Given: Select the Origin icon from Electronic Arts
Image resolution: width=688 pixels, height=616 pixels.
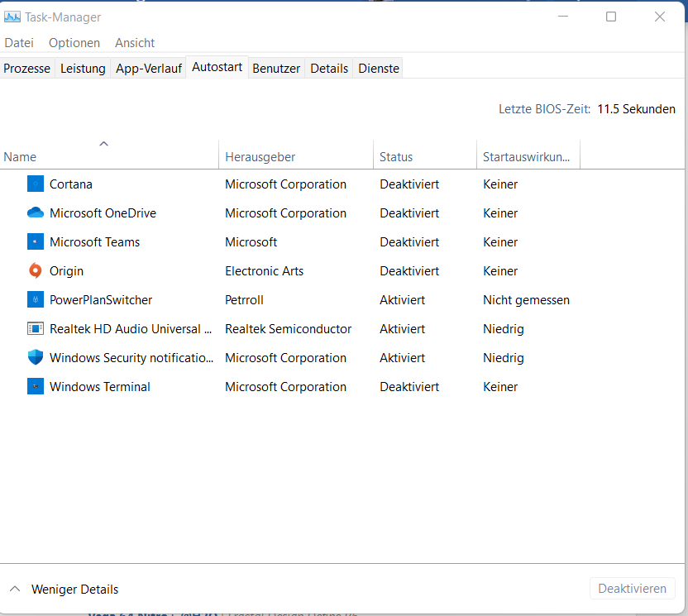Looking at the screenshot, I should pos(35,270).
